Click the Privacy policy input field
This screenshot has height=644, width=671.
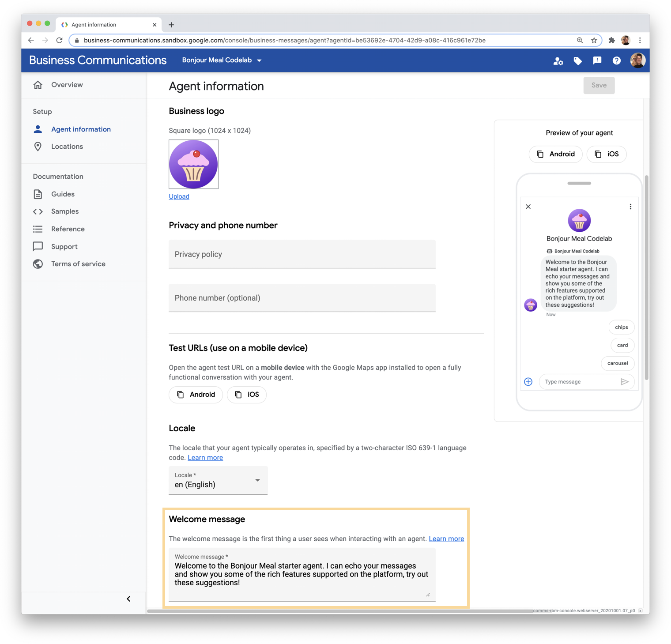click(x=302, y=254)
